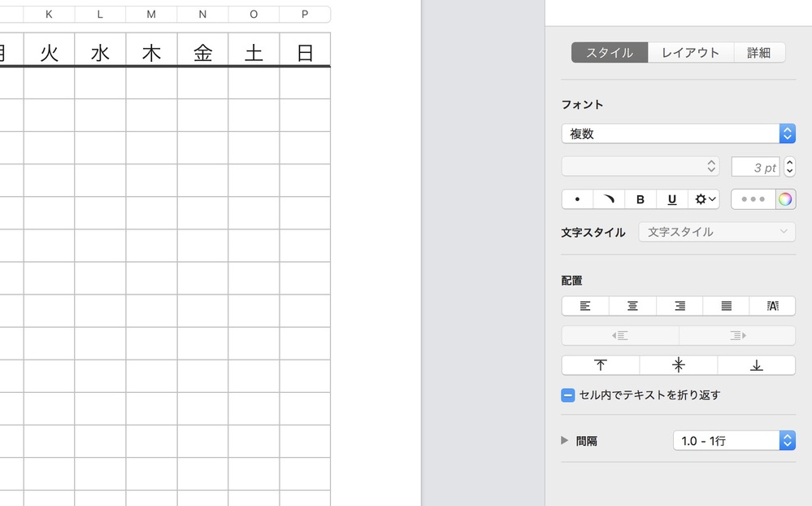Click the dot style button beside bold

click(577, 199)
